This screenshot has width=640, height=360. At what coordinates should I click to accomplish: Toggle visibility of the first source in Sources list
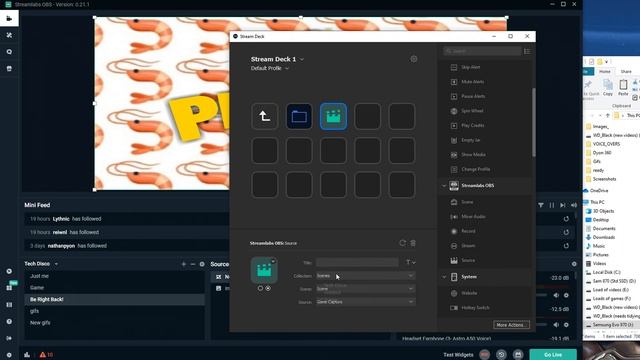219,277
